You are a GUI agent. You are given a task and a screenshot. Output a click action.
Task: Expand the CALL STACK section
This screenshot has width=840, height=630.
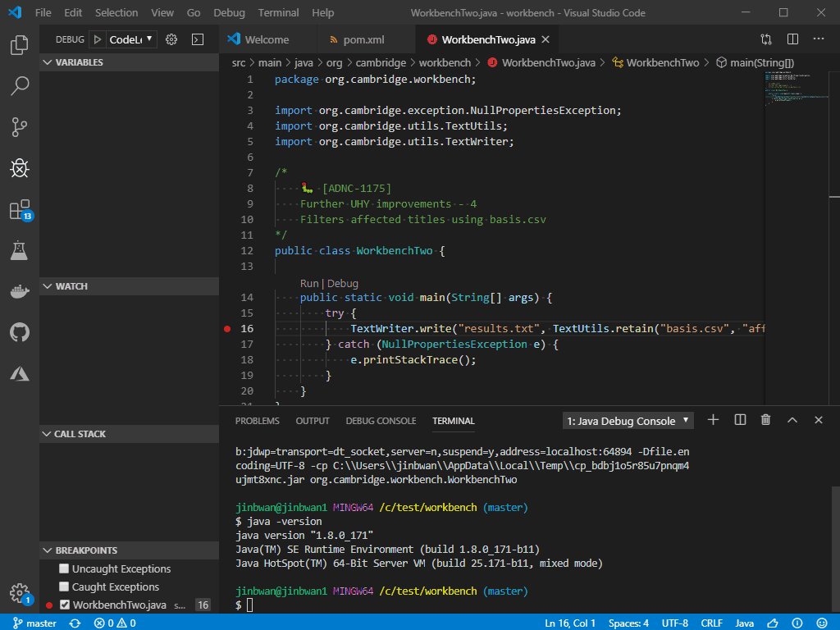coord(48,433)
